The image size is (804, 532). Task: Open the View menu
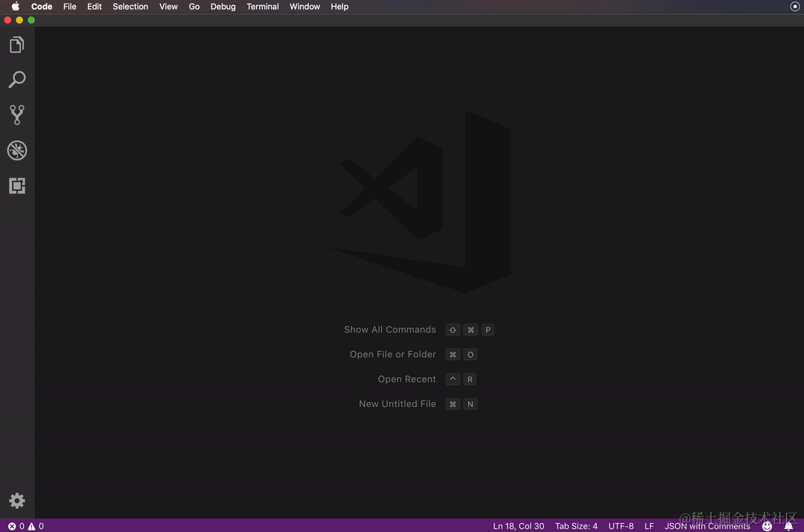168,6
